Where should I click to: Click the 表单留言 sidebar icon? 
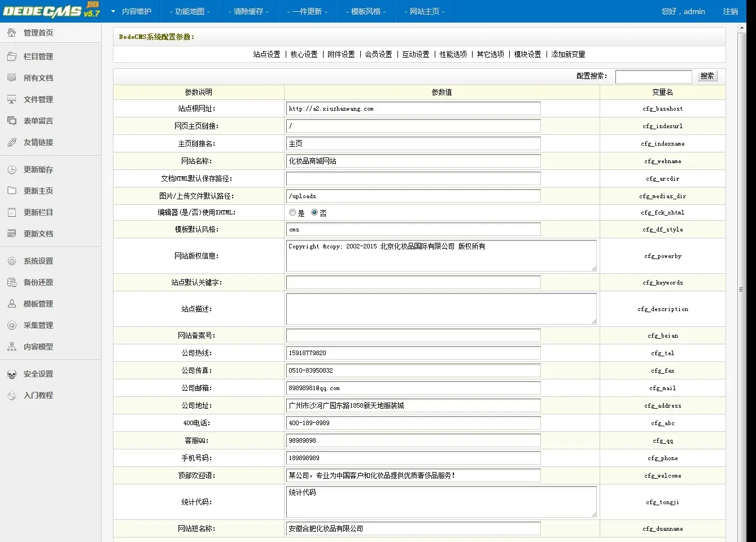(x=11, y=121)
